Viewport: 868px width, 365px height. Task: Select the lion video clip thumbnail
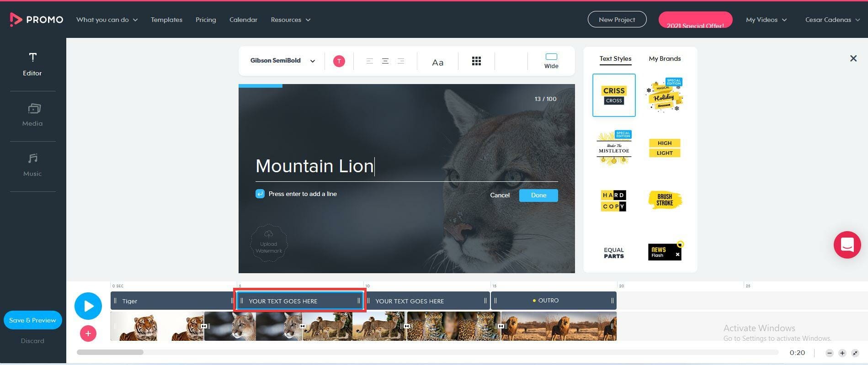coord(559,326)
